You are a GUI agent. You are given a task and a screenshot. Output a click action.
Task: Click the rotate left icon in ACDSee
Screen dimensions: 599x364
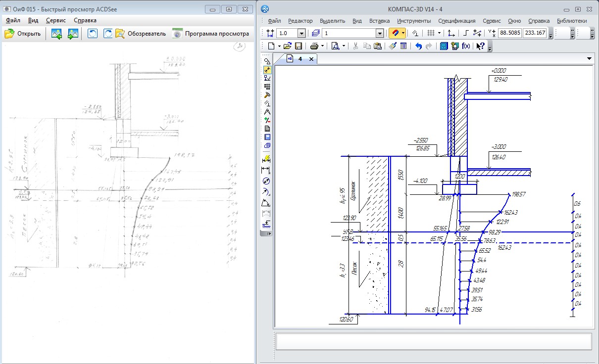coord(93,34)
